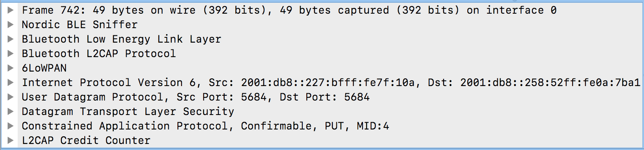The height and width of the screenshot is (150, 644).
Task: Select the IPv6 source address row
Action: pos(331,82)
